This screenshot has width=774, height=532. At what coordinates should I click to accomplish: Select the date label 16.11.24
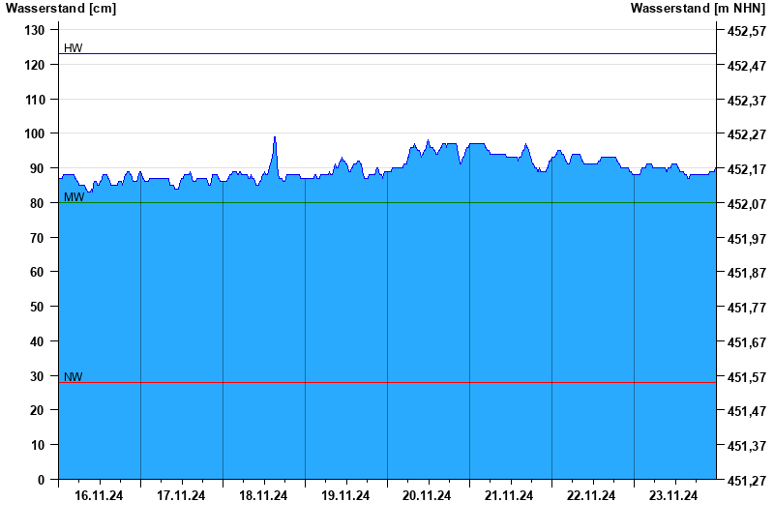99,495
